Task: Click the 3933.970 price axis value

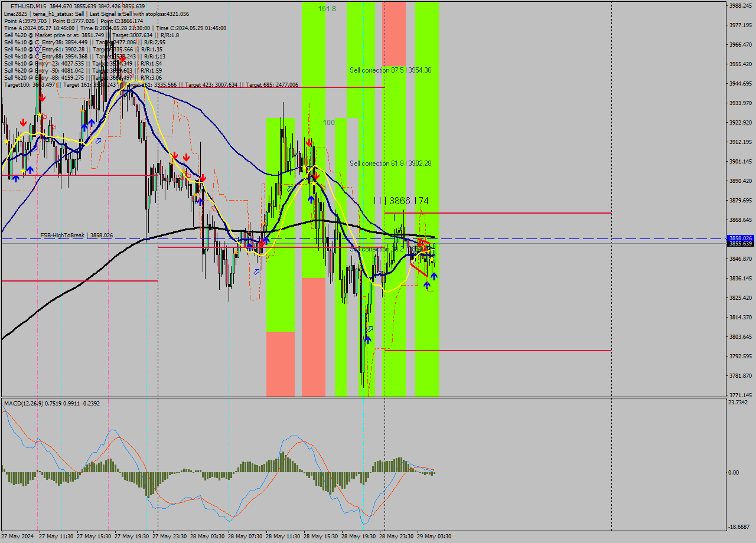Action: point(740,103)
